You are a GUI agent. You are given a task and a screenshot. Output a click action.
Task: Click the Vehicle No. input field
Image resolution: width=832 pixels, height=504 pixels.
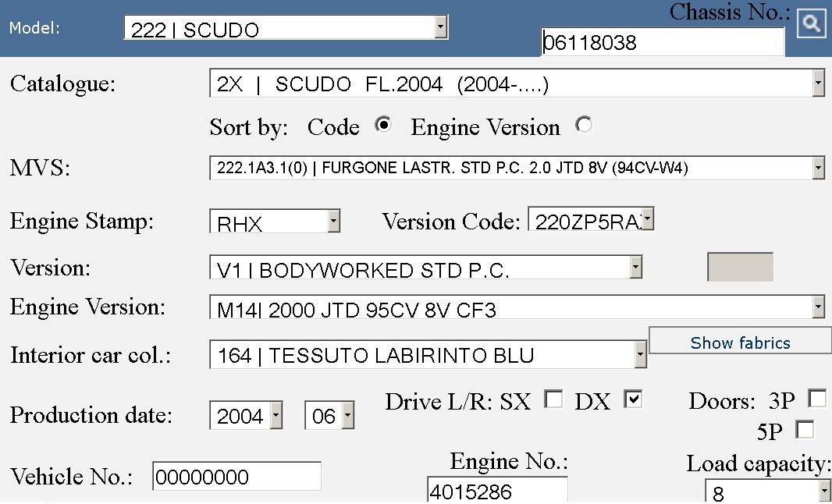click(236, 477)
